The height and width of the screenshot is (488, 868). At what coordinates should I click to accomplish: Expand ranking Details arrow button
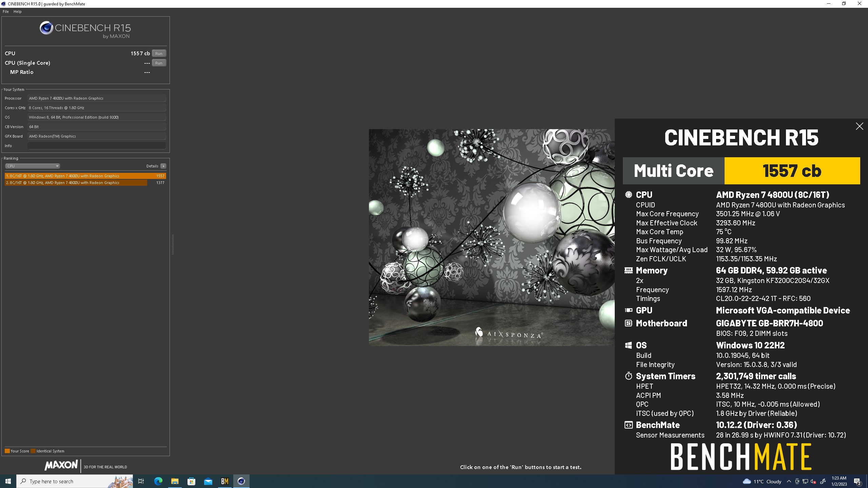pyautogui.click(x=163, y=166)
